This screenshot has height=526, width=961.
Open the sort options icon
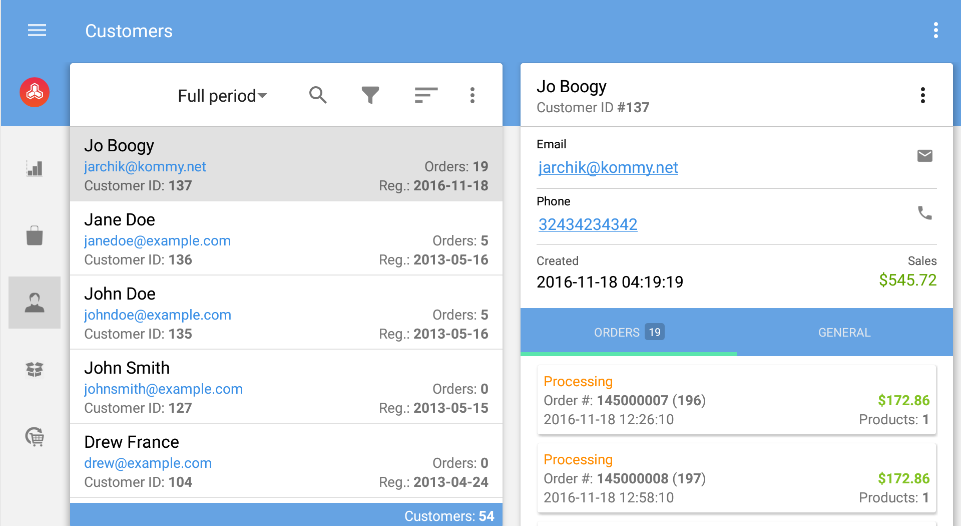tap(426, 96)
